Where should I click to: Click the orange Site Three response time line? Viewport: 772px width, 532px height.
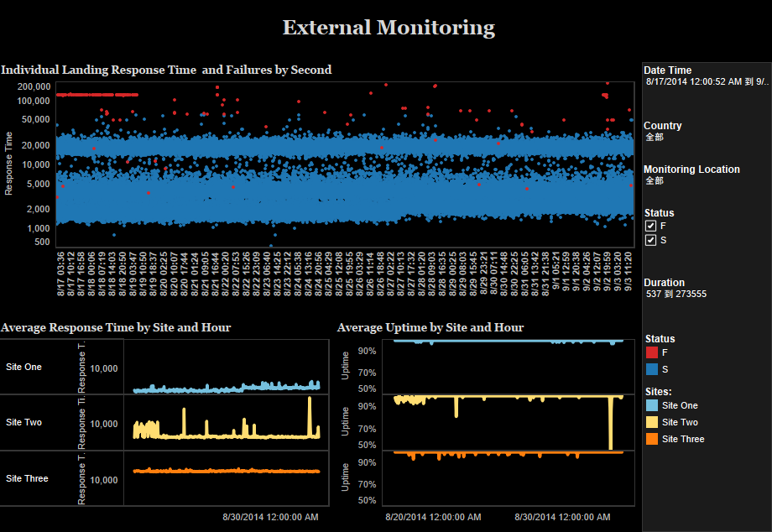point(227,471)
